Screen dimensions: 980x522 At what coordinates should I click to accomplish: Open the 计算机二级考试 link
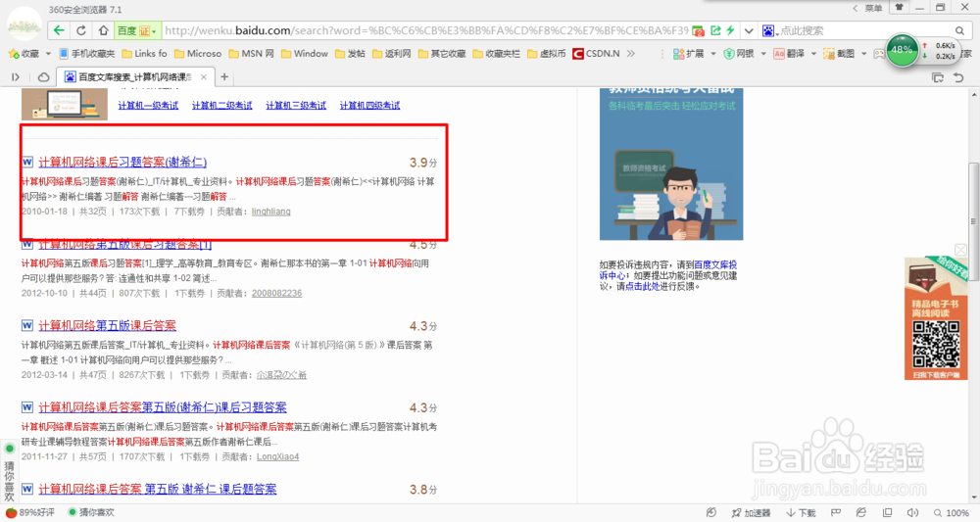tap(221, 106)
